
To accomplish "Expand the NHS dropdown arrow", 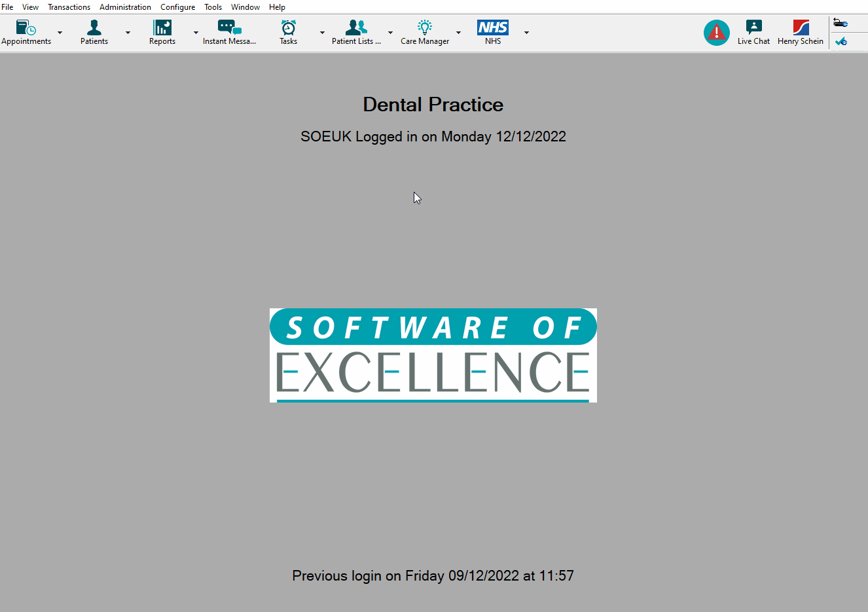I will click(x=526, y=32).
